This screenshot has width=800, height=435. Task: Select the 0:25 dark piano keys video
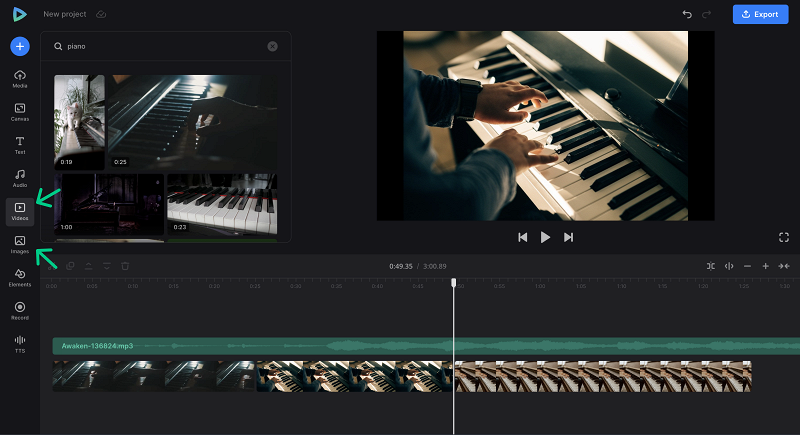coord(192,122)
